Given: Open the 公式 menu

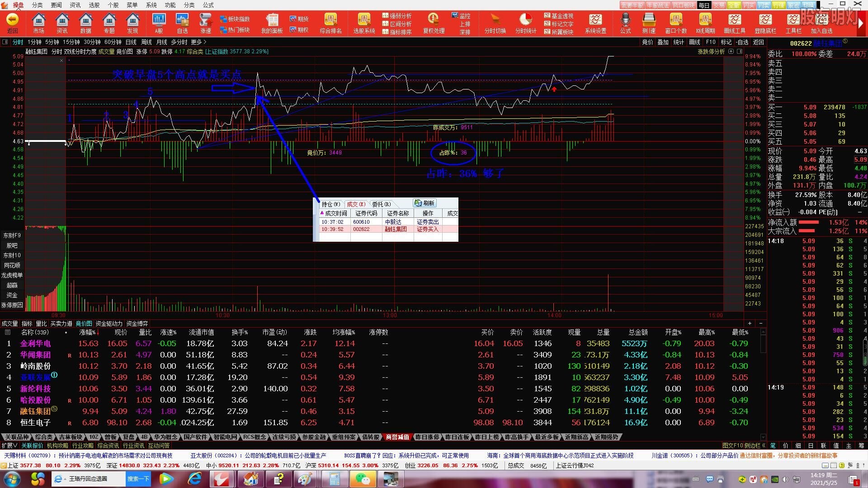Looking at the screenshot, I should [x=208, y=5].
